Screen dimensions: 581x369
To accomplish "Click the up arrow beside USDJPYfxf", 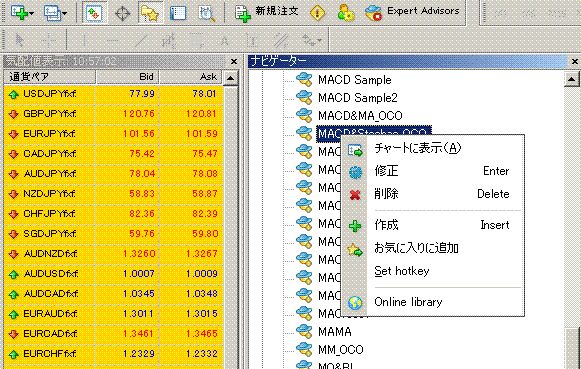I will coord(14,94).
